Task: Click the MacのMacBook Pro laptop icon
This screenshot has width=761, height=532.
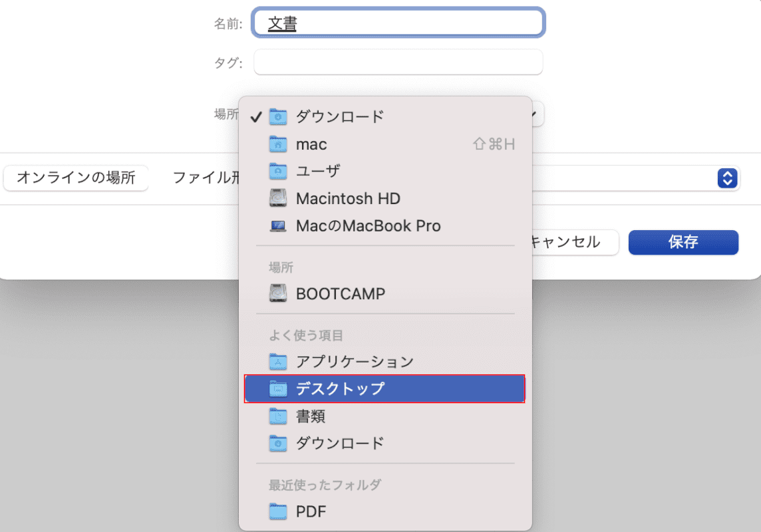Action: [x=278, y=226]
